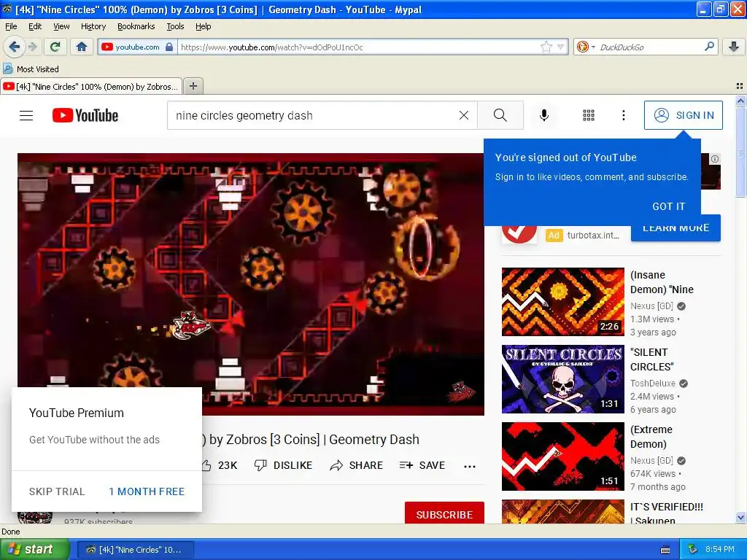
Task: Click the YouTube search magnifier button
Action: click(x=500, y=115)
